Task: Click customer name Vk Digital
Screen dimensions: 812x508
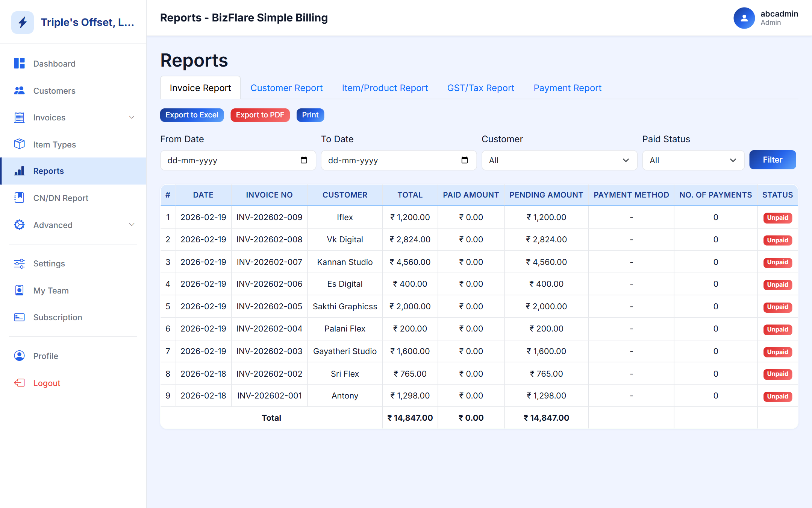Action: click(345, 239)
